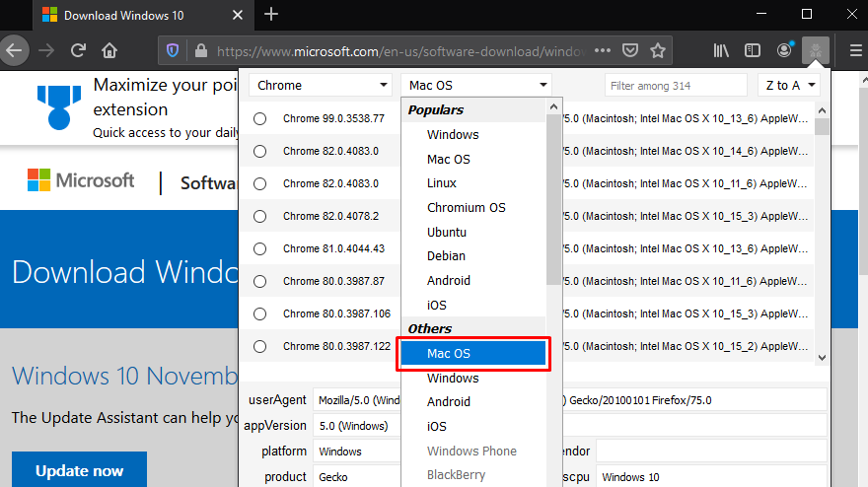Open the Z to A sort dropdown
Viewport: 868px width, 487px height.
[789, 85]
